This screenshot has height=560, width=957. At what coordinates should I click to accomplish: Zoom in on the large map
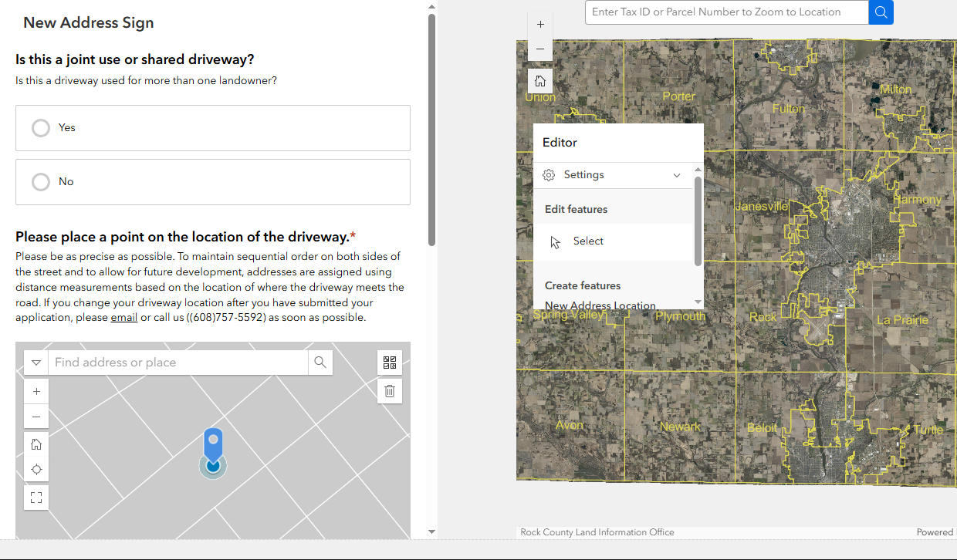[x=539, y=24]
